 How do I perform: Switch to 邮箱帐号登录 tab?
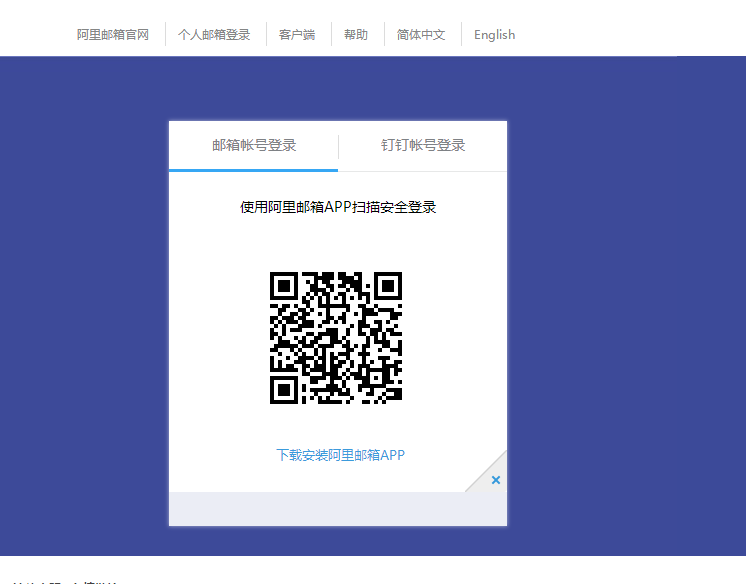254,145
